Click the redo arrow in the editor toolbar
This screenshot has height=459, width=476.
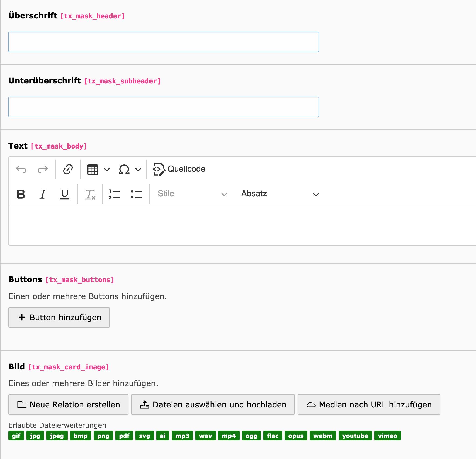(x=43, y=169)
